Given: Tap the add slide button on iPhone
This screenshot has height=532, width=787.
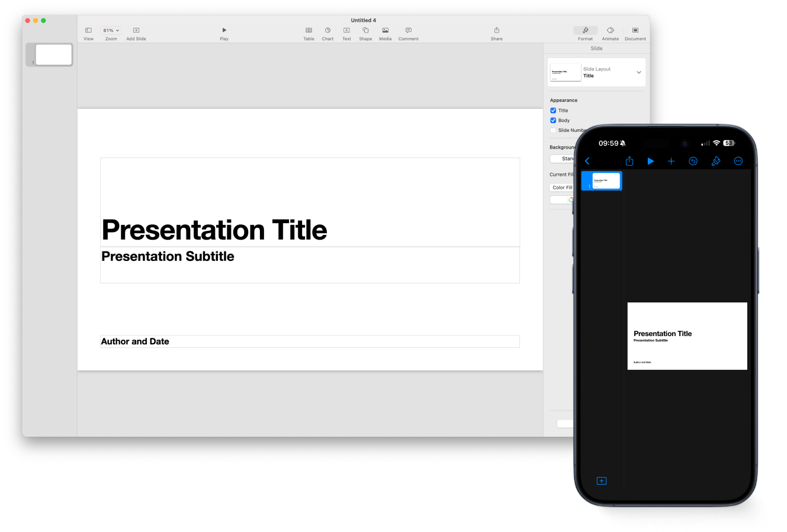Looking at the screenshot, I should 601,481.
